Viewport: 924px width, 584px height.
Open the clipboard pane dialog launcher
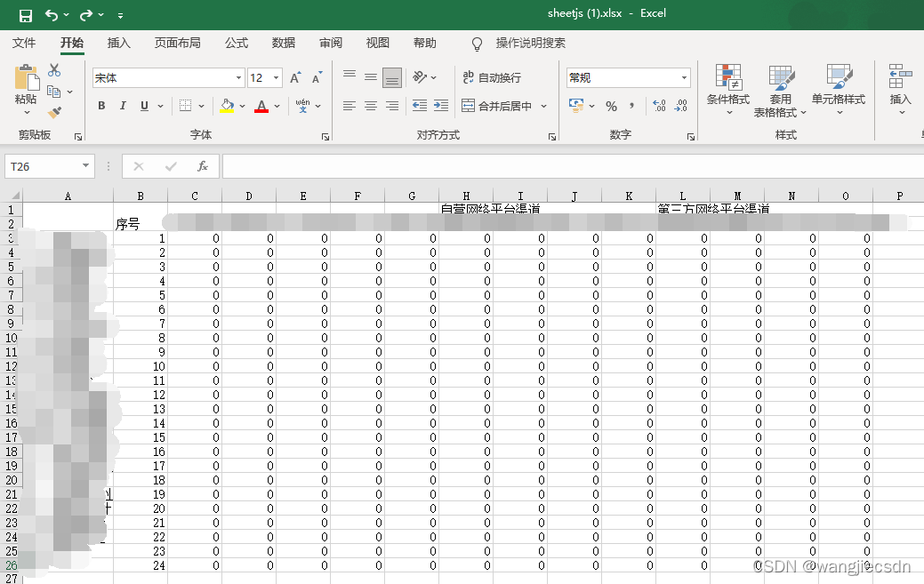(x=78, y=137)
